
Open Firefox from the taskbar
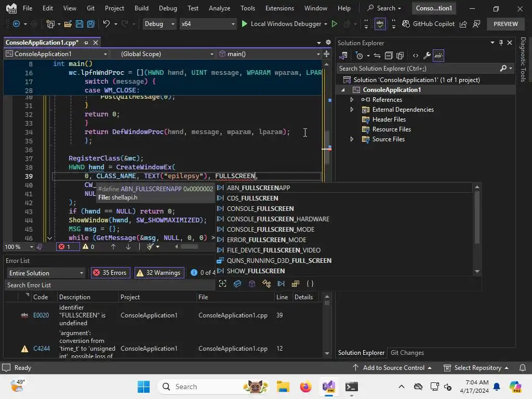pyautogui.click(x=305, y=387)
